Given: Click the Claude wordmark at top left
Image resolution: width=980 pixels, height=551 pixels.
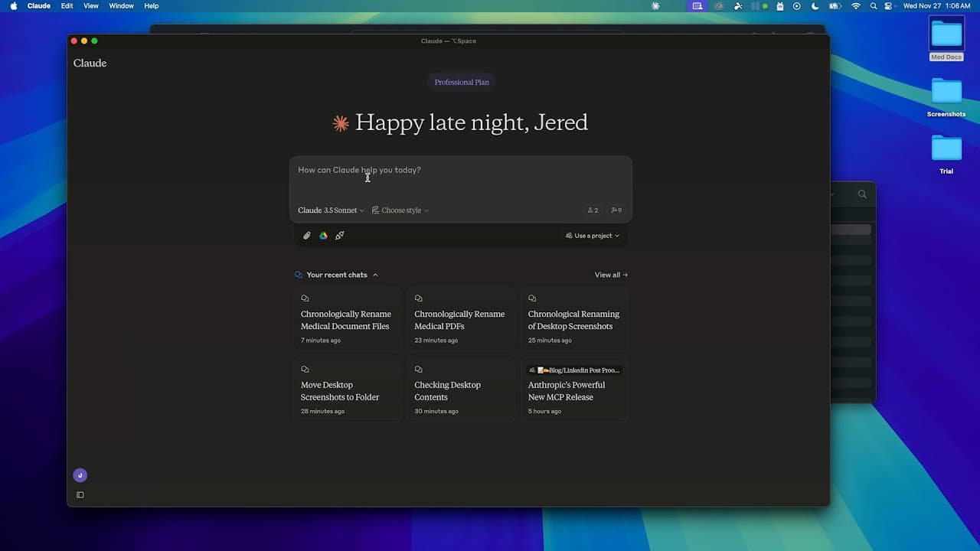Looking at the screenshot, I should click(90, 64).
